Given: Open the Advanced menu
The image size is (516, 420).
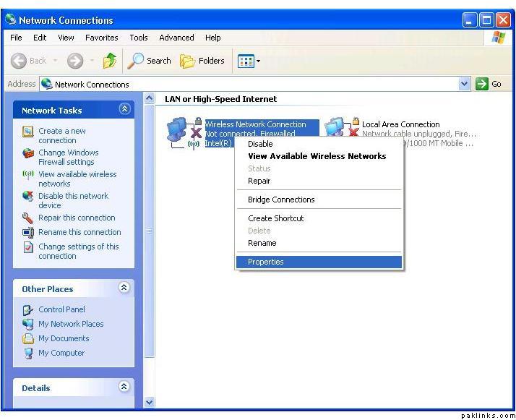Looking at the screenshot, I should (x=176, y=38).
